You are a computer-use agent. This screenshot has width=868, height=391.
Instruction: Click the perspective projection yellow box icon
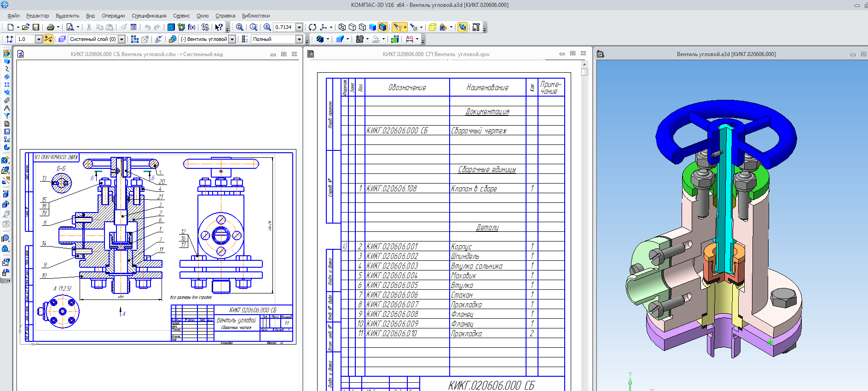coord(432,27)
